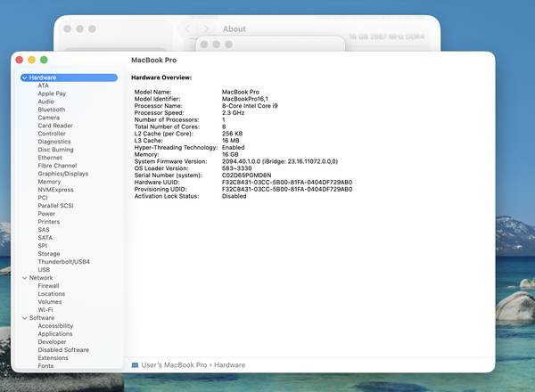Image resolution: width=535 pixels, height=392 pixels.
Task: Click the green zoom window button
Action: (x=45, y=60)
